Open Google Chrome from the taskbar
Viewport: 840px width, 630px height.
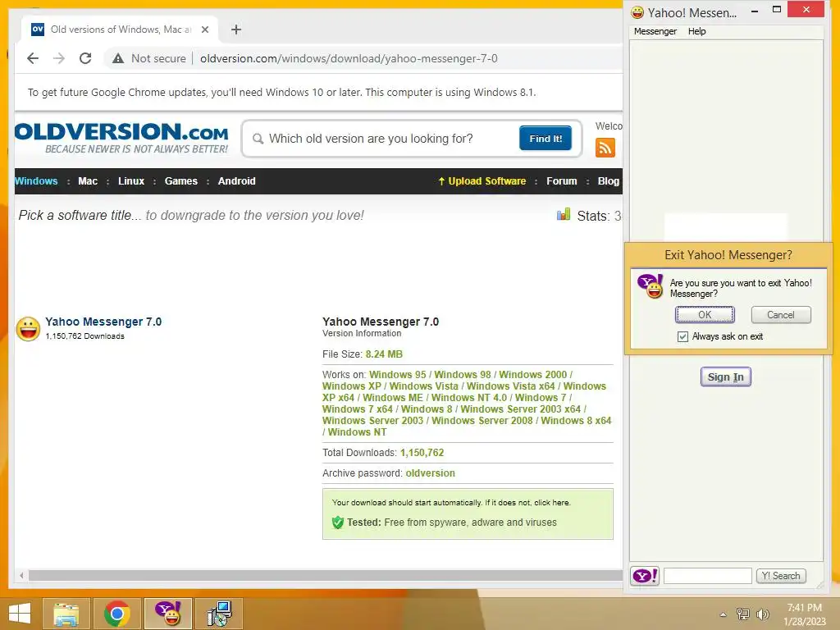(116, 614)
